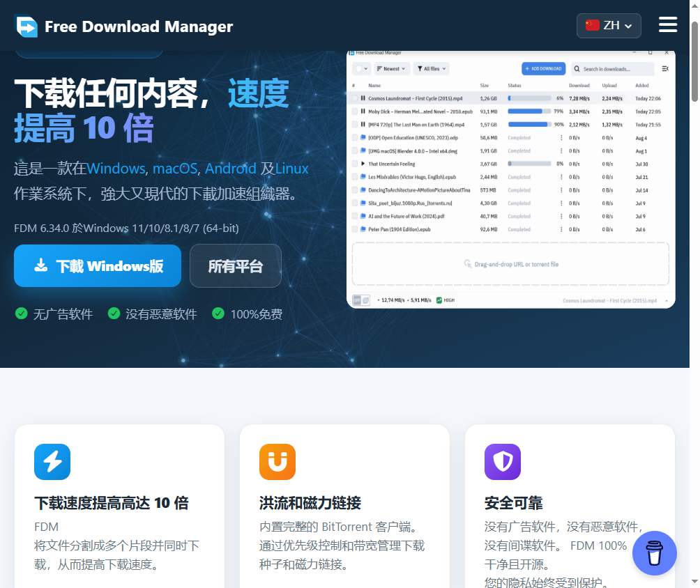
Task: Click the Name column header in preview
Action: coord(374,85)
